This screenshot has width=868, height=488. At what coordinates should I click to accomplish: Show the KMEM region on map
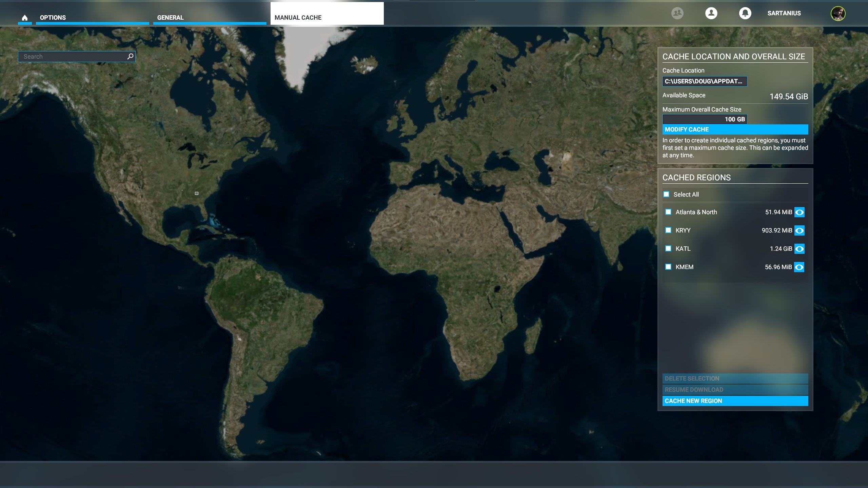click(x=799, y=267)
